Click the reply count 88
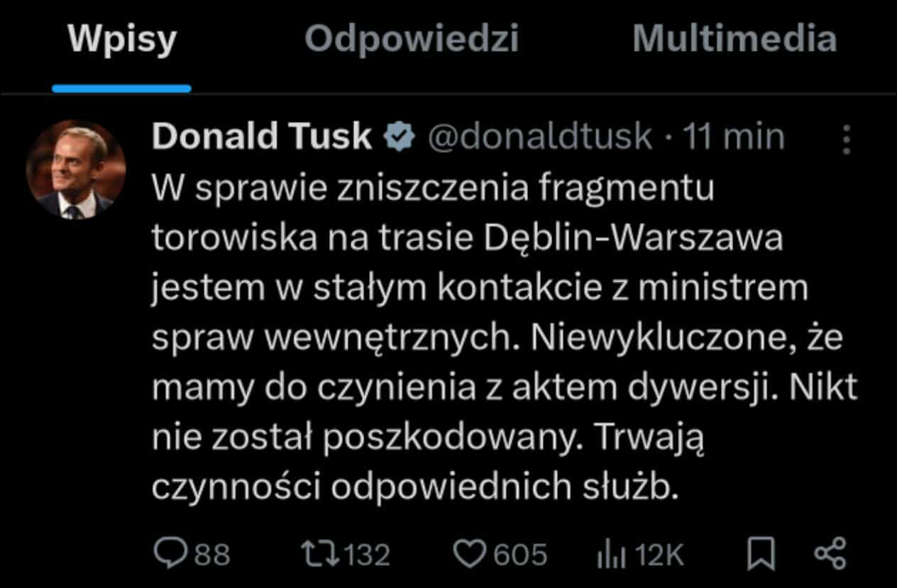 tap(212, 555)
